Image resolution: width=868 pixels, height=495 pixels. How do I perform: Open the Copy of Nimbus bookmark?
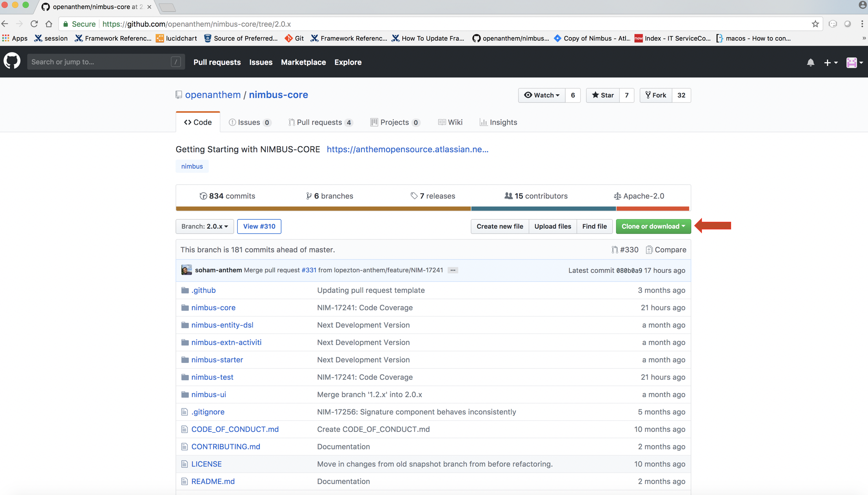[592, 38]
